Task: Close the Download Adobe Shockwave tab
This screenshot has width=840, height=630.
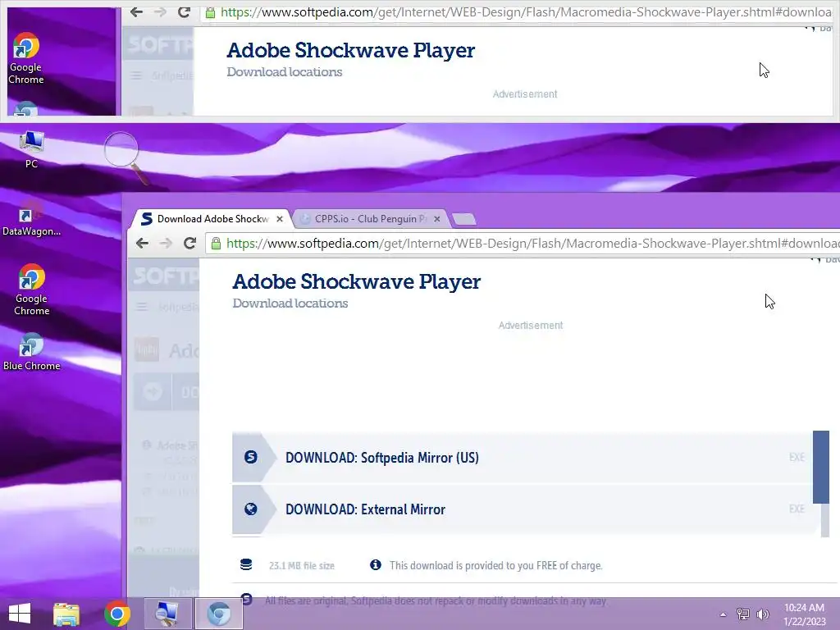Action: (279, 218)
